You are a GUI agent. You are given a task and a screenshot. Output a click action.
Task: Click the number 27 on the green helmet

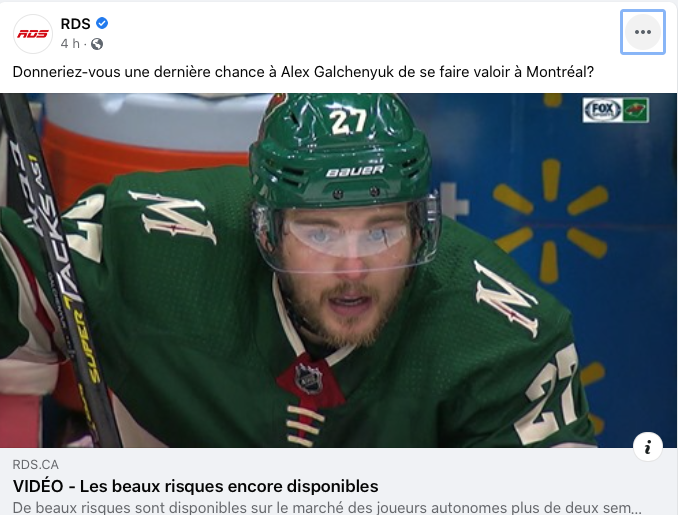(x=348, y=121)
